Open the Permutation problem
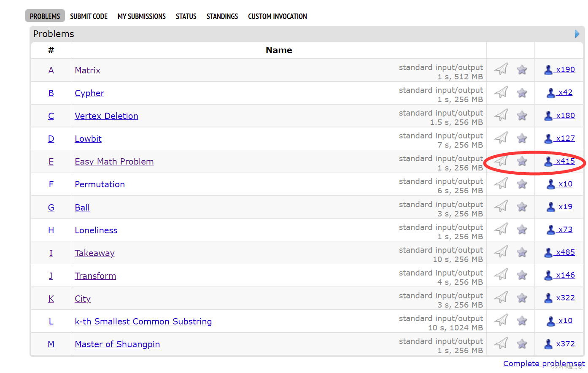Screen dimensions: 588x373 click(100, 184)
